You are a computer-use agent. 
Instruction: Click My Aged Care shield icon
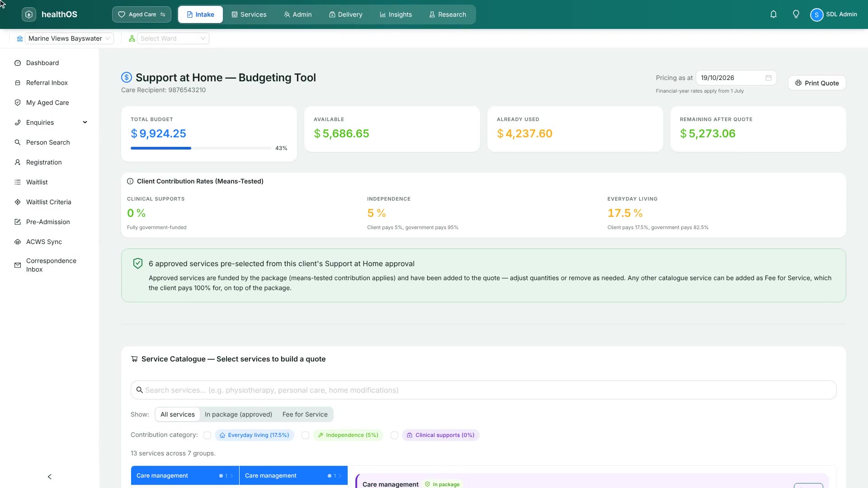(18, 103)
